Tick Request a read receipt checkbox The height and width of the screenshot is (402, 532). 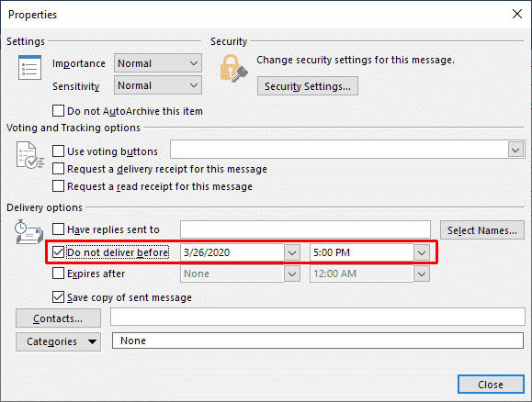pos(59,186)
